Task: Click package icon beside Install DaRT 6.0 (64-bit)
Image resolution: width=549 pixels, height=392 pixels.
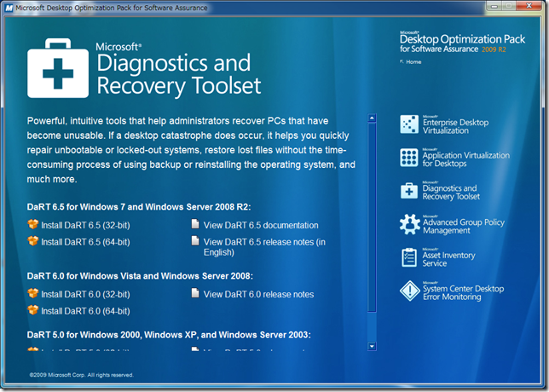Action: point(33,309)
